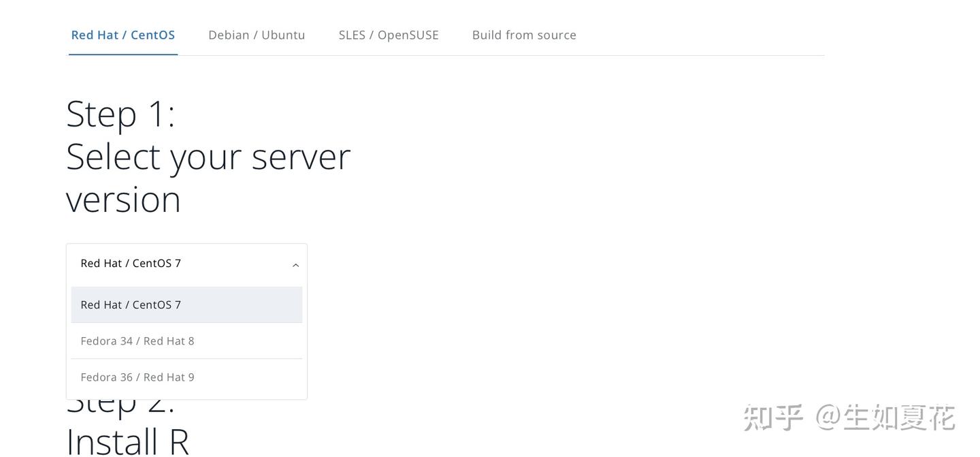Click the active tab underline indicator
This screenshot has width=980, height=457.
tap(123, 54)
